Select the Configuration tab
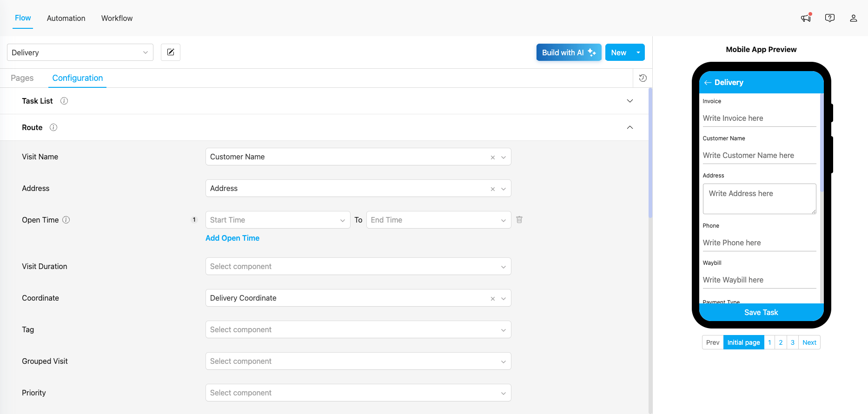 [78, 78]
